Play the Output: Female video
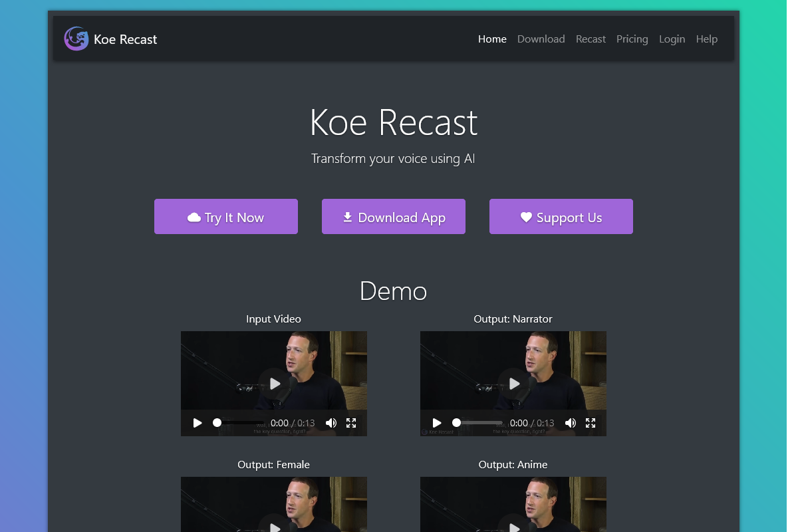798x532 pixels. (x=274, y=527)
